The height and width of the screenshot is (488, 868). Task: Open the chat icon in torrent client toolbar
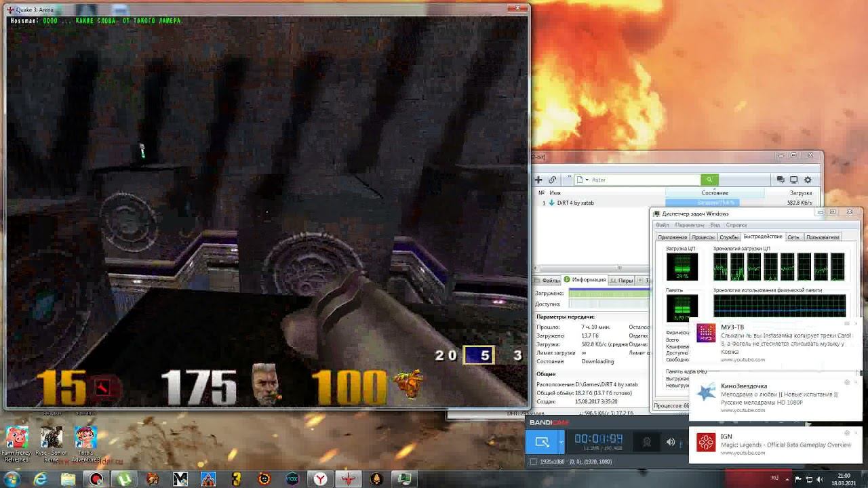[781, 180]
